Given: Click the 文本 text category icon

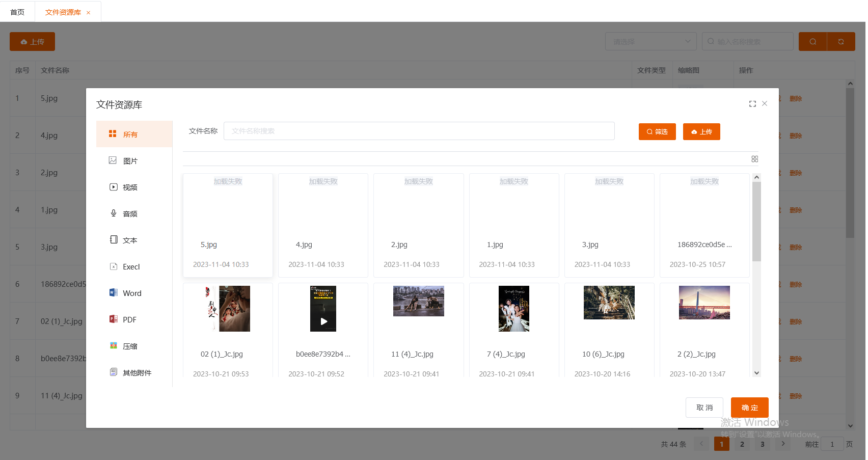Looking at the screenshot, I should click(x=113, y=240).
